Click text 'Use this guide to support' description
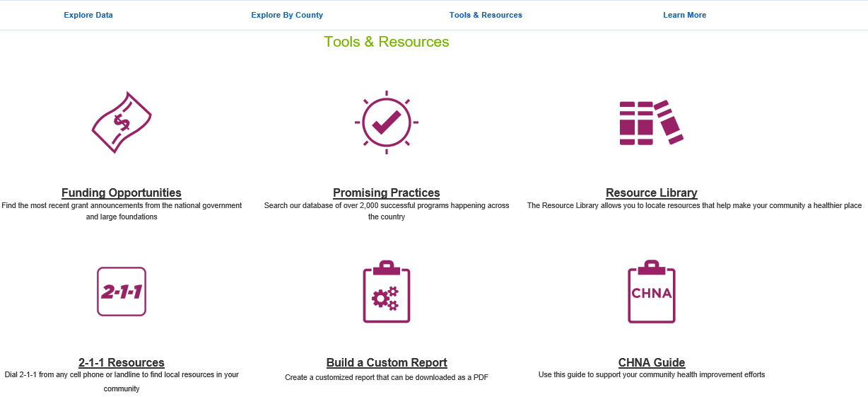The height and width of the screenshot is (397, 868). (x=652, y=374)
